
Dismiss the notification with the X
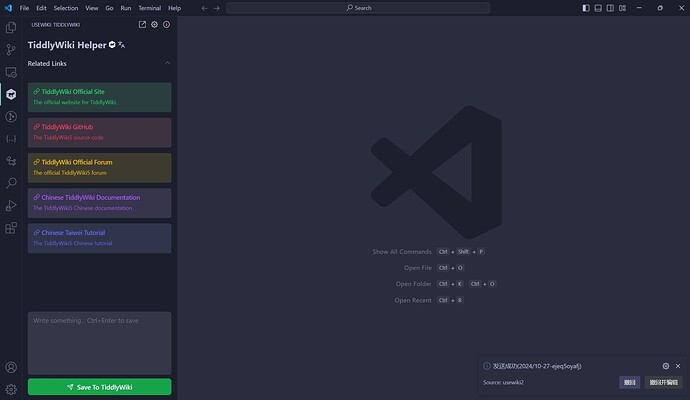click(x=678, y=366)
